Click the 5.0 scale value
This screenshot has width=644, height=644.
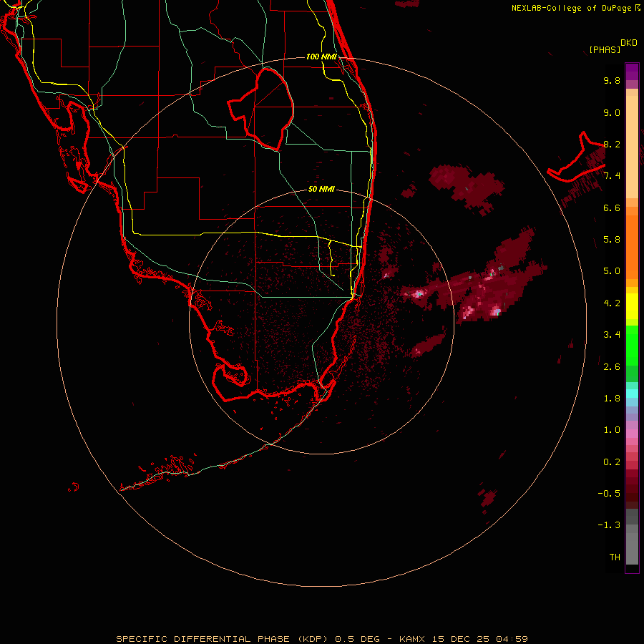pos(612,271)
